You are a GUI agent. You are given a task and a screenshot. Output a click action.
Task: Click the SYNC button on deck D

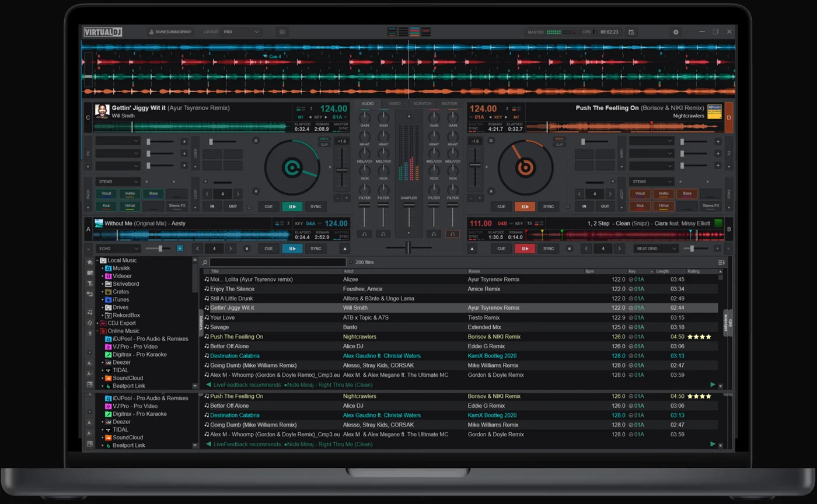[549, 206]
